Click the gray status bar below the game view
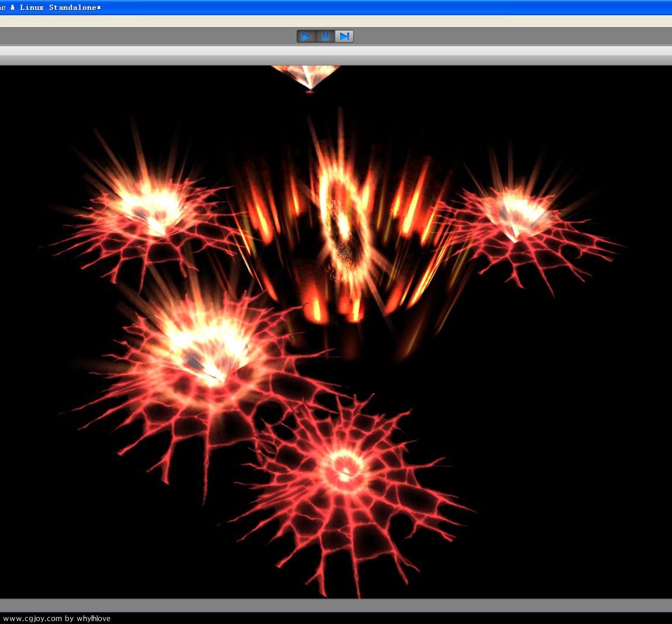This screenshot has height=624, width=672. click(336, 605)
